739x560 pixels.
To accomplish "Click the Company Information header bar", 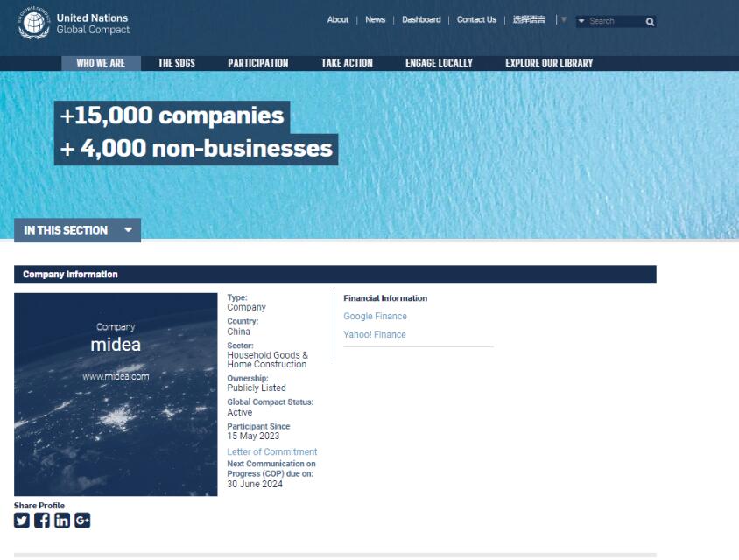I will point(335,275).
